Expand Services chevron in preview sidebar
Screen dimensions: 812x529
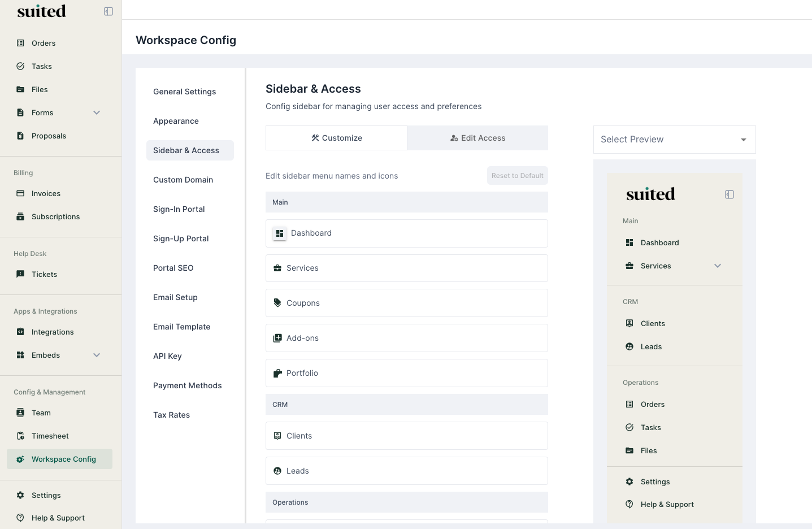(x=718, y=266)
